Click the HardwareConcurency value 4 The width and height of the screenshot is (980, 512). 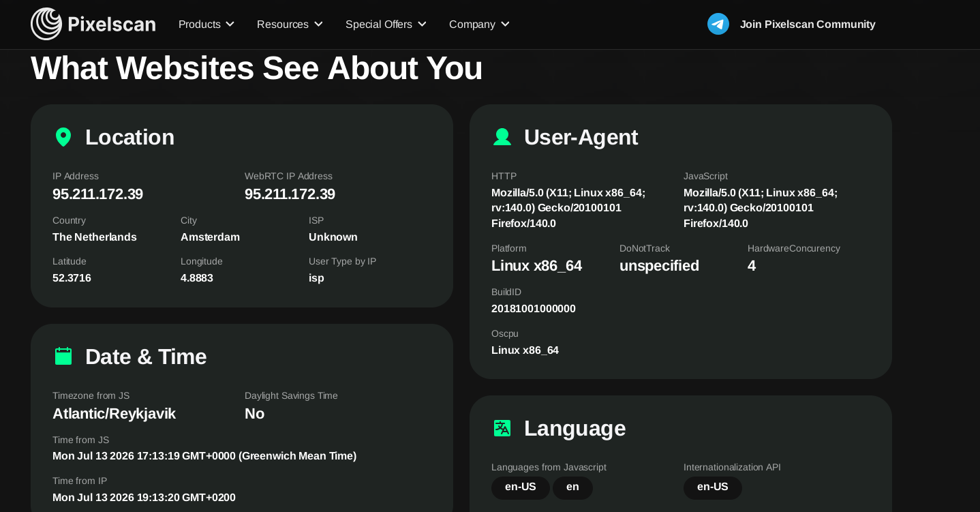(x=752, y=266)
